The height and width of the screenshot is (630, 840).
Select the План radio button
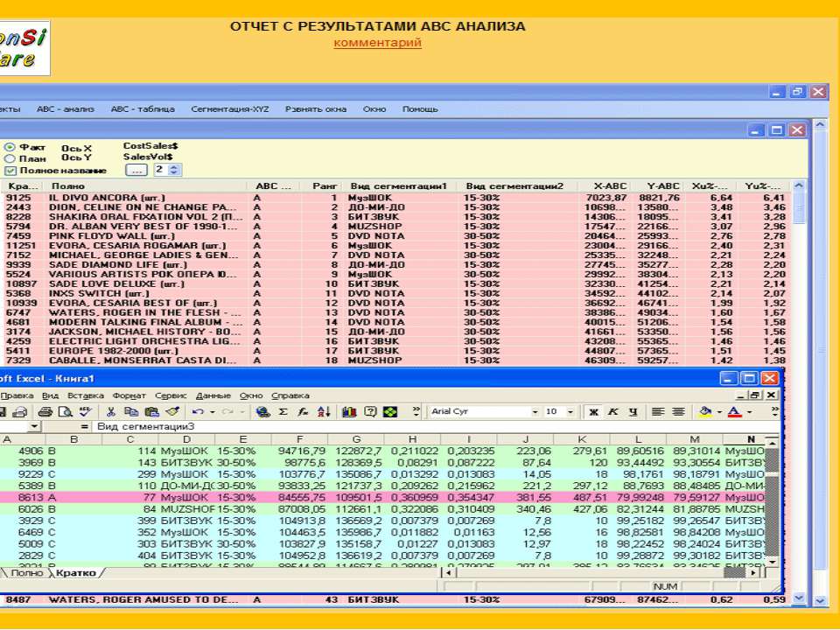[10, 158]
